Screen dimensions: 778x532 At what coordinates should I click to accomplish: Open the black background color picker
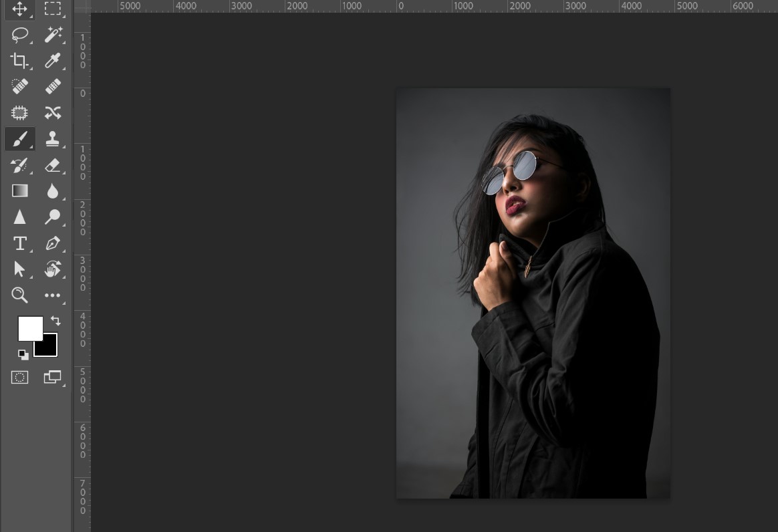coord(50,350)
